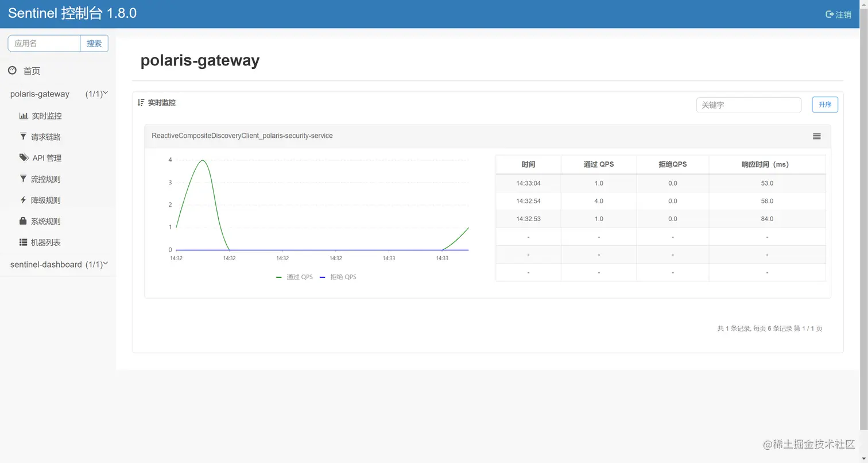The image size is (868, 463).
Task: Expand the polaris-gateway app chevron
Action: [106, 92]
